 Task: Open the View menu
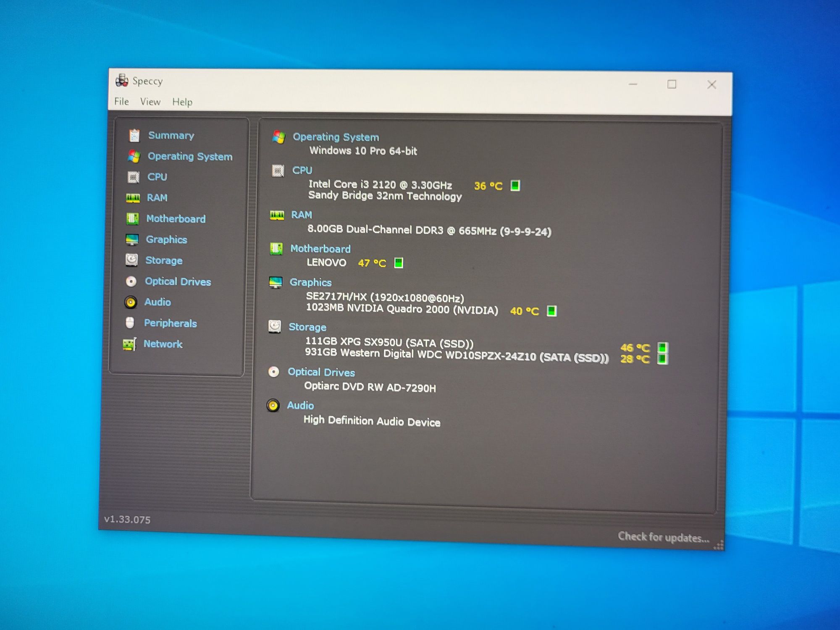click(150, 102)
